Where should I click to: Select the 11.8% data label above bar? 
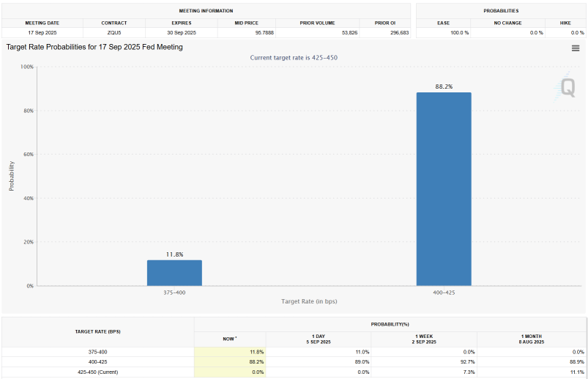coord(174,254)
